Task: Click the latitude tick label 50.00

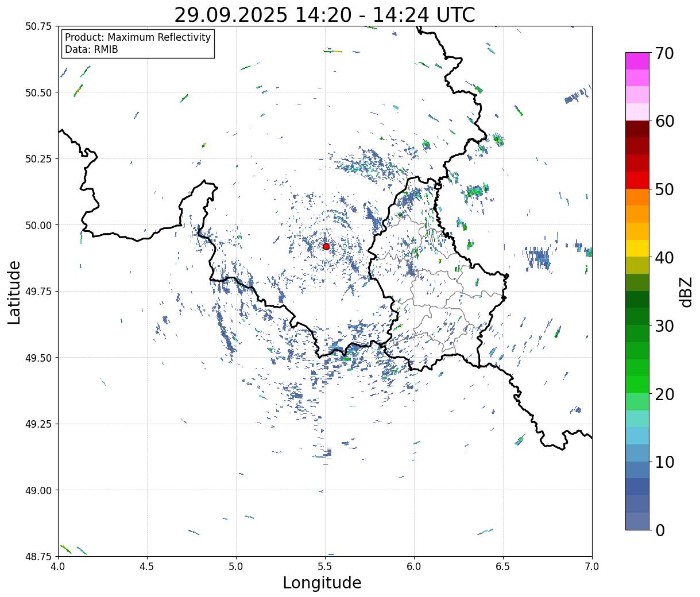Action: [38, 225]
